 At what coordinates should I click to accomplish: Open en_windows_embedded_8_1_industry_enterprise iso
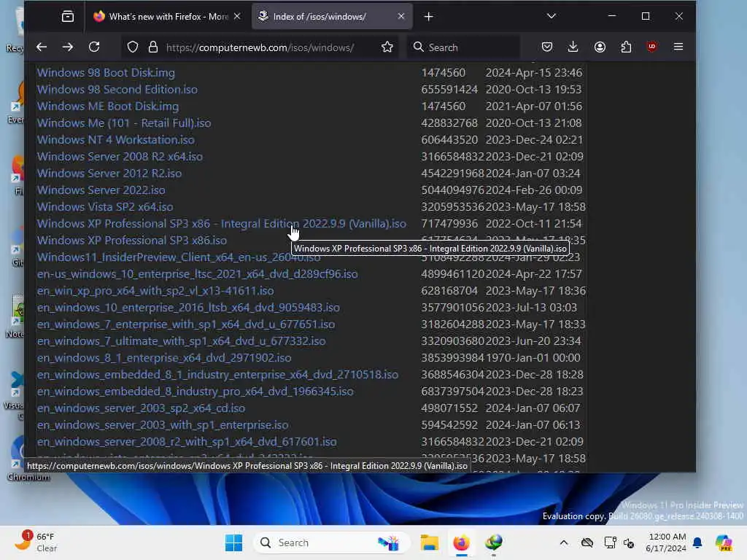click(x=217, y=375)
